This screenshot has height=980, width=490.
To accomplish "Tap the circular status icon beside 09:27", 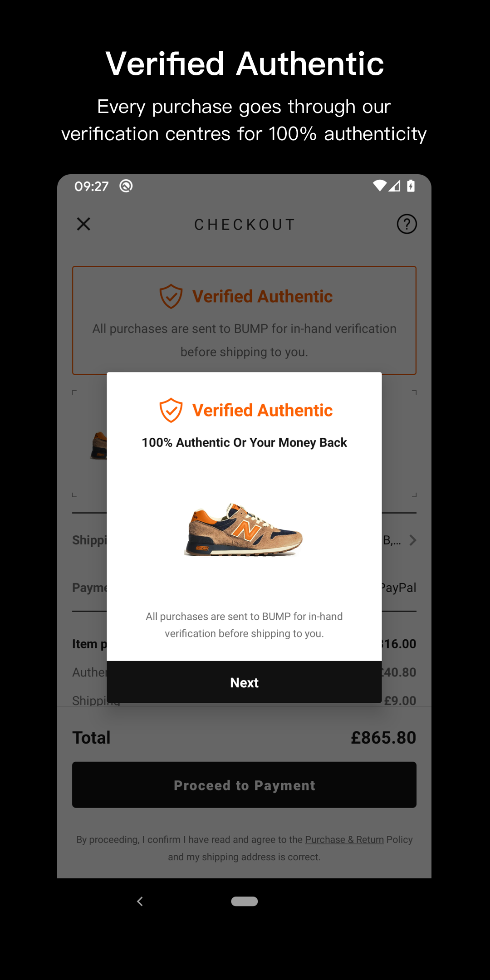I will [126, 186].
